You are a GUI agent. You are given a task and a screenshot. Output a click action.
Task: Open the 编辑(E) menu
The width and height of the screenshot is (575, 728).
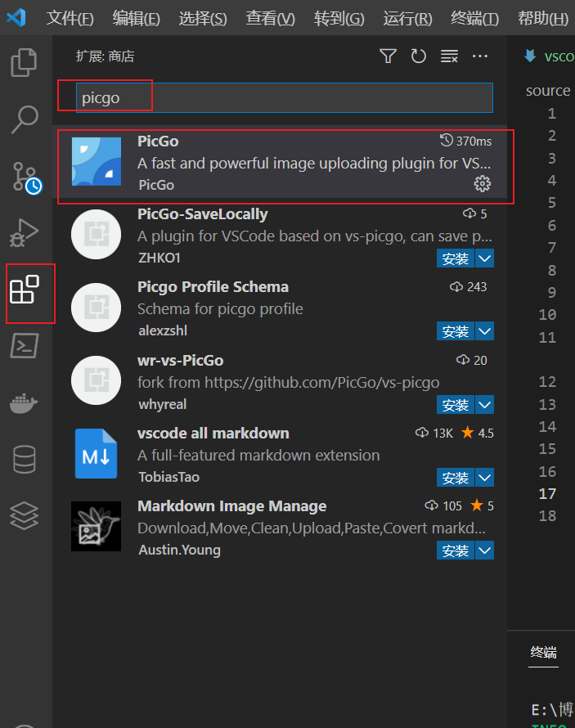(137, 19)
